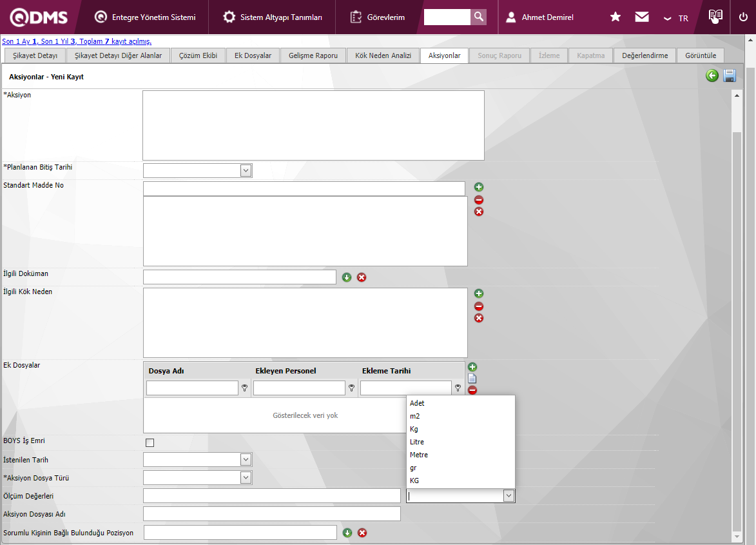Image resolution: width=756 pixels, height=545 pixels.
Task: Open the Görevlerim menu
Action: pyautogui.click(x=378, y=17)
